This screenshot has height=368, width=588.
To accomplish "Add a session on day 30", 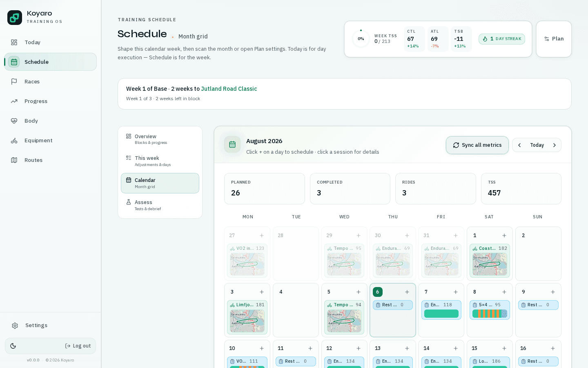I will pos(407,236).
